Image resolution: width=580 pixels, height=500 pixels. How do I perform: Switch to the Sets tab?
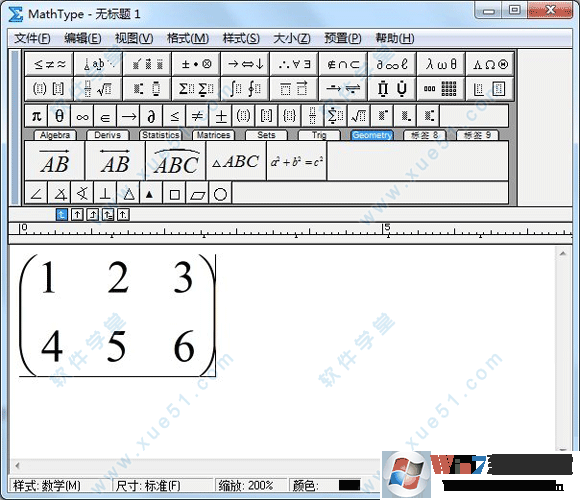pos(266,135)
